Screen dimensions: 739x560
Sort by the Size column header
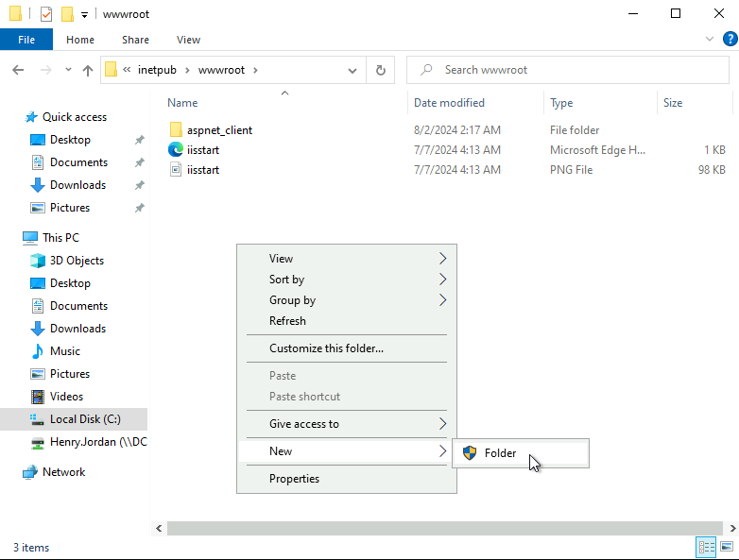(x=673, y=103)
